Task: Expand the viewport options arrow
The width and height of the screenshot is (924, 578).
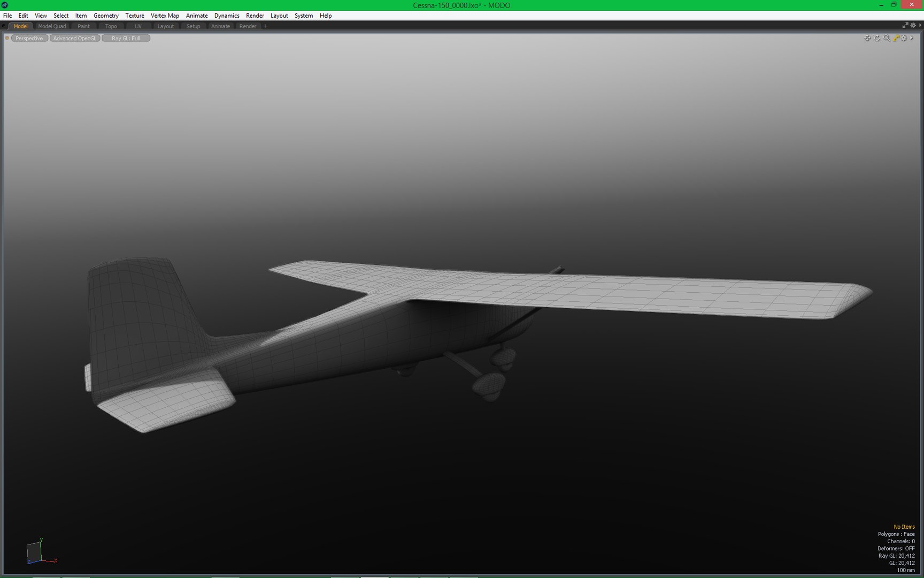Action: click(912, 38)
